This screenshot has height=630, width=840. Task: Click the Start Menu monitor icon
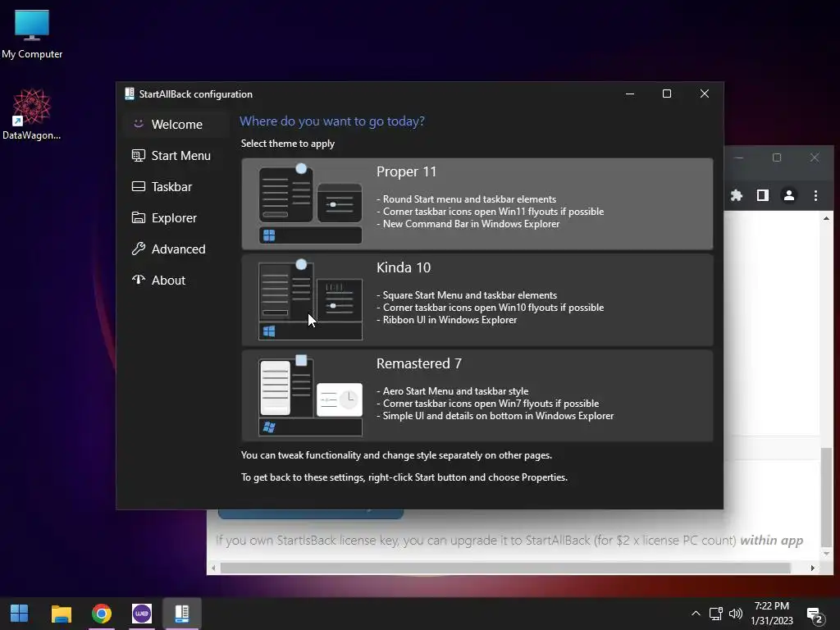[138, 155]
